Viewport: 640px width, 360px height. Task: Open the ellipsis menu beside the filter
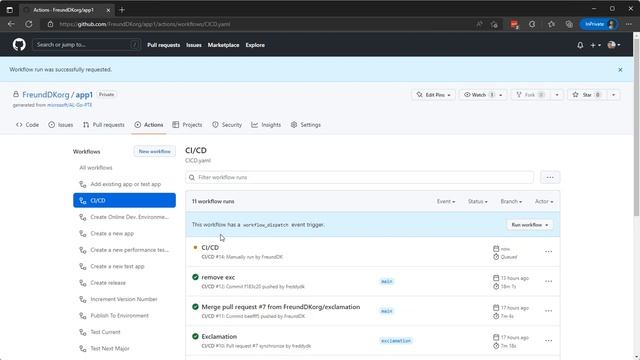[x=550, y=178]
